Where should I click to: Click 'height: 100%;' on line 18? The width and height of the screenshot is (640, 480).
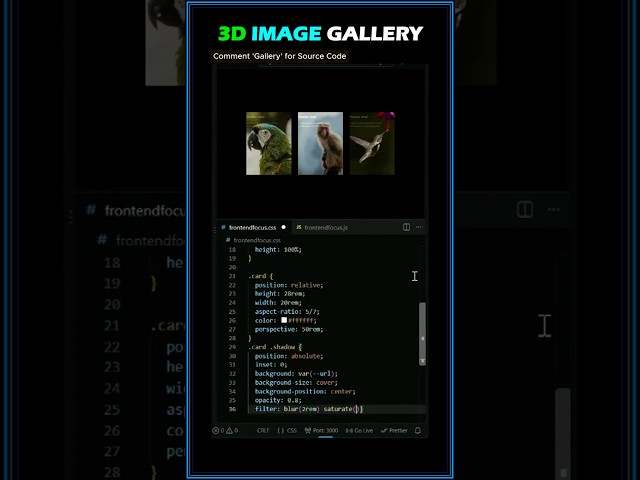pos(278,249)
